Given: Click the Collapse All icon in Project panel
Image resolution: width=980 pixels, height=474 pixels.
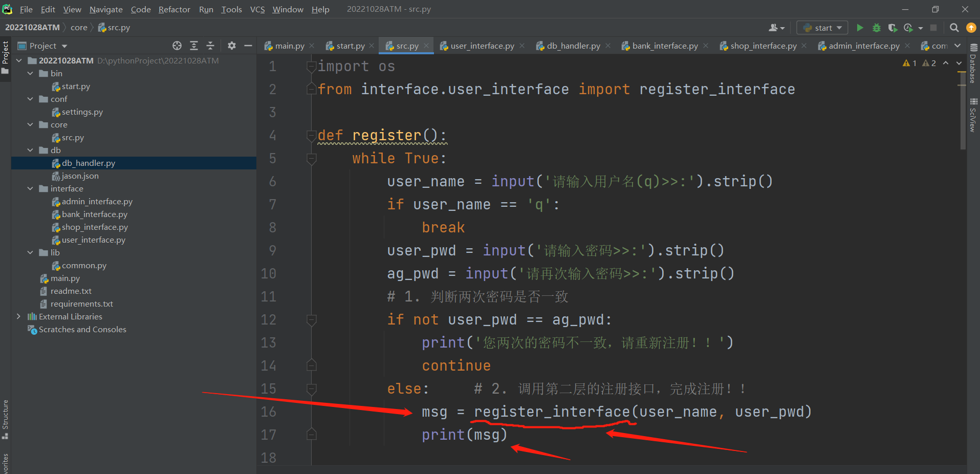Looking at the screenshot, I should [210, 46].
